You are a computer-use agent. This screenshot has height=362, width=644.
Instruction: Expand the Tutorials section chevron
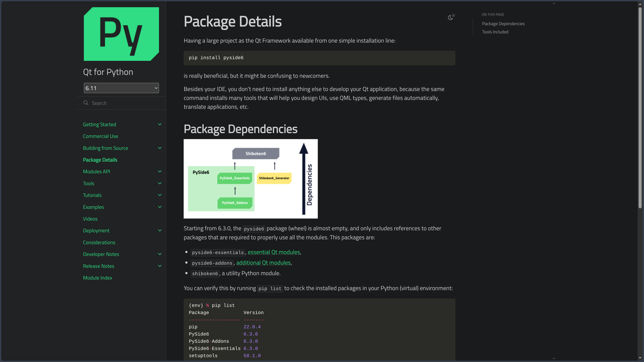tap(160, 195)
